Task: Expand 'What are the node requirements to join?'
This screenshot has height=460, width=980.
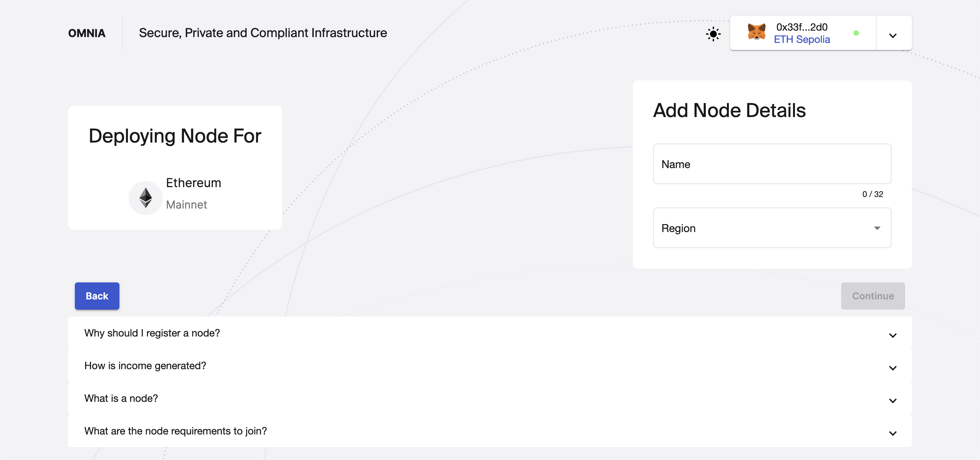Action: (490, 431)
